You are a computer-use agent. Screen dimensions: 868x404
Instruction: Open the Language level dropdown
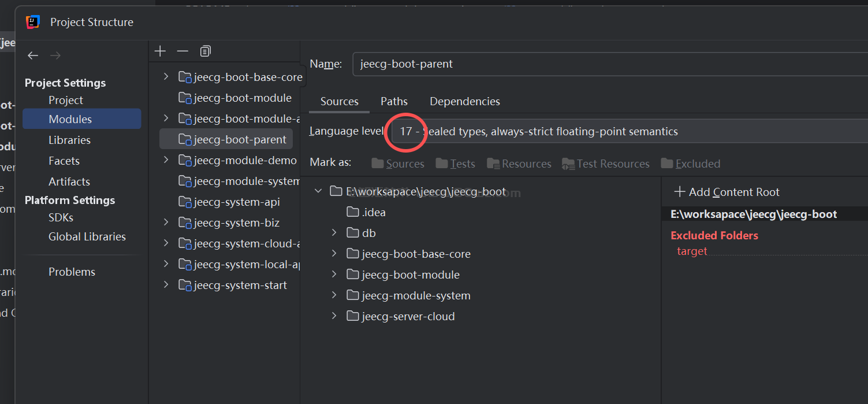tap(629, 131)
